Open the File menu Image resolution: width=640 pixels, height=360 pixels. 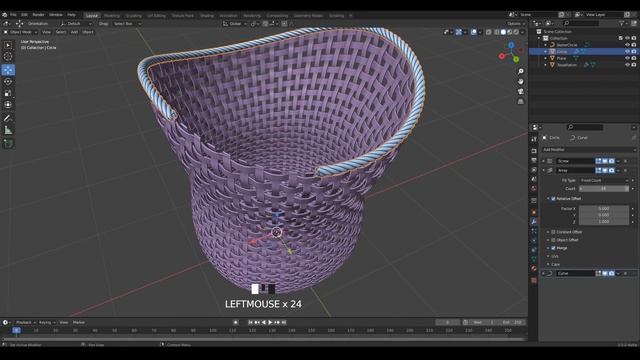point(13,15)
